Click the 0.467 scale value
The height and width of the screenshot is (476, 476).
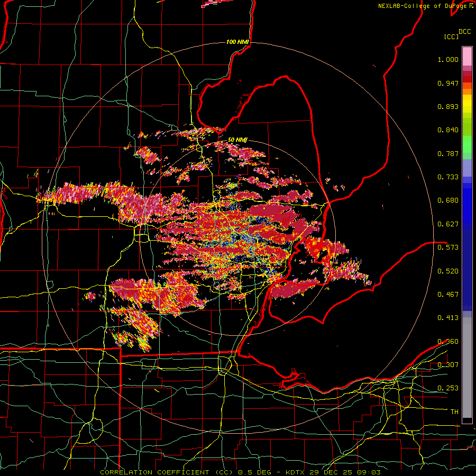click(448, 295)
